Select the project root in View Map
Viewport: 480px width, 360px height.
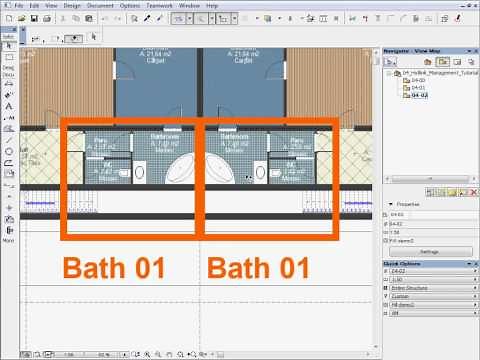(436, 73)
